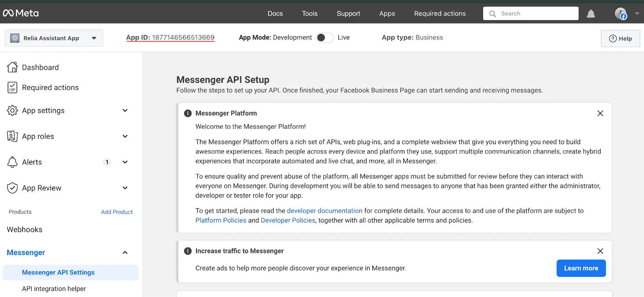This screenshot has height=297, width=644.
Task: Open Required actions in top bar
Action: point(440,13)
